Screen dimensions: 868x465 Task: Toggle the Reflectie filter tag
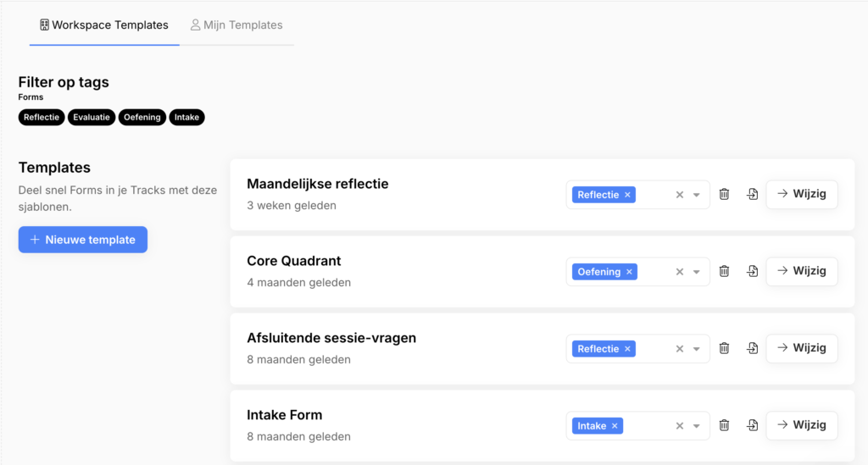42,117
